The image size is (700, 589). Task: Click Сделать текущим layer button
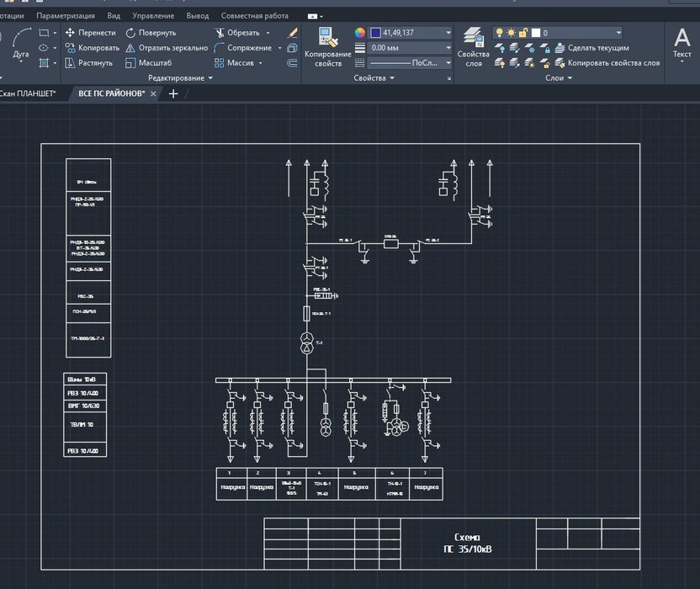(x=592, y=48)
